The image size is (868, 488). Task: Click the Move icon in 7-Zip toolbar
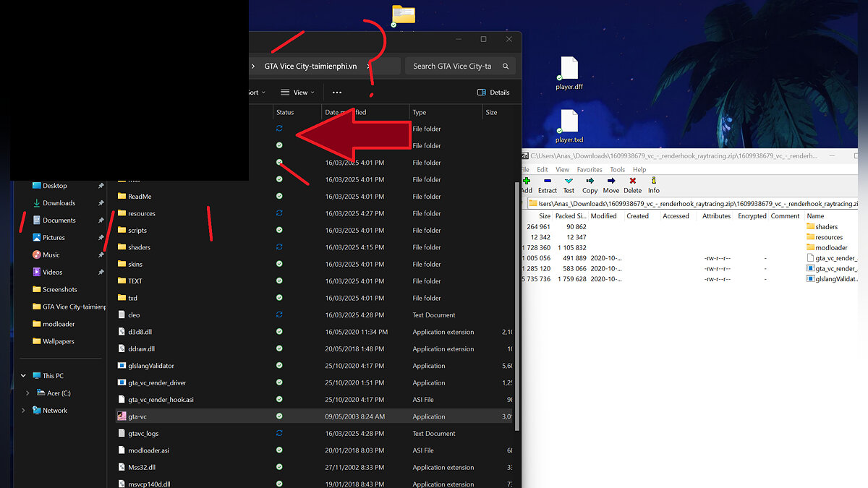click(x=610, y=181)
